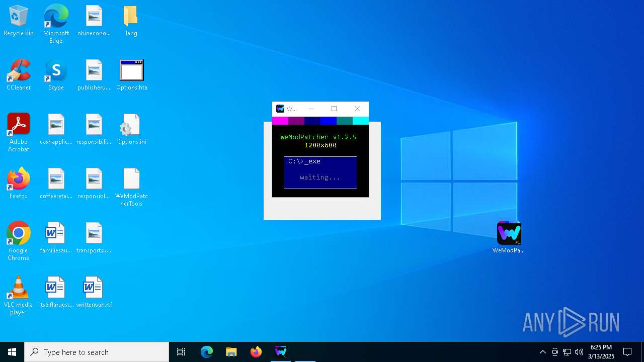Select the CCleaner desktop shortcut
Viewport: 644px width, 362px height.
[x=19, y=75]
